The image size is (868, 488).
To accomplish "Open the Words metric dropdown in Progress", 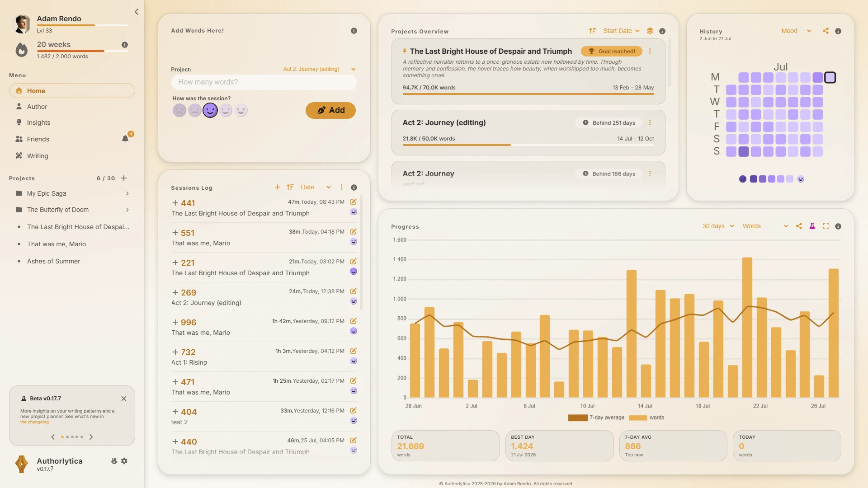I will (765, 226).
